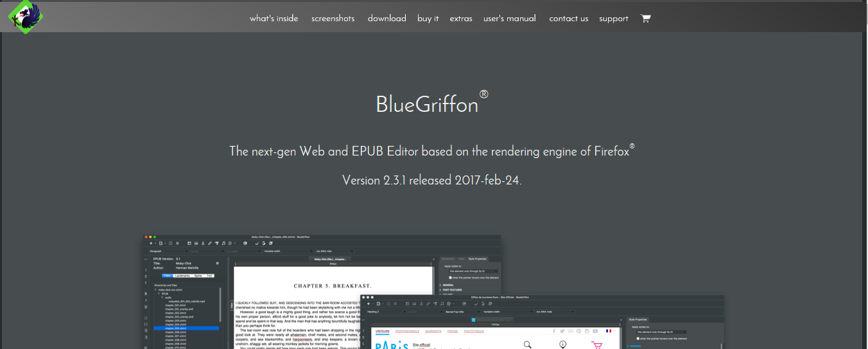This screenshot has width=868, height=349.
Task: Open the Paragraph dropdown in Moby-Dick window
Action: [168, 251]
